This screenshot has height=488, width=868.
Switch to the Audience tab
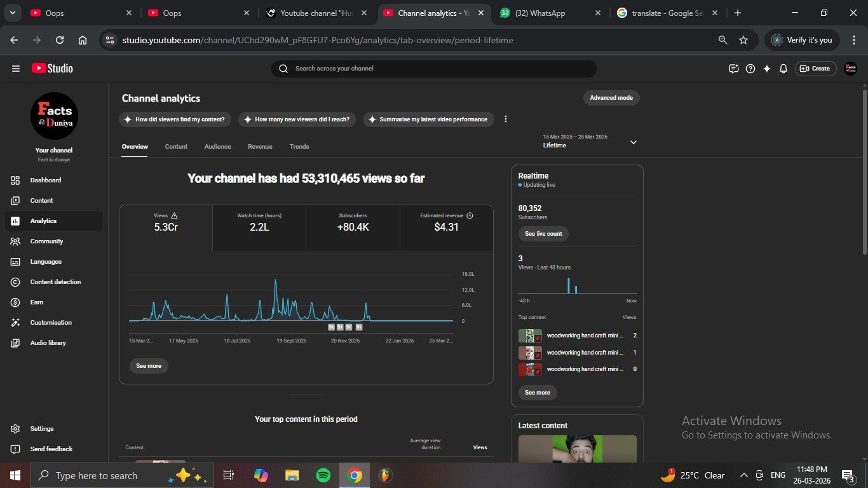click(x=217, y=147)
